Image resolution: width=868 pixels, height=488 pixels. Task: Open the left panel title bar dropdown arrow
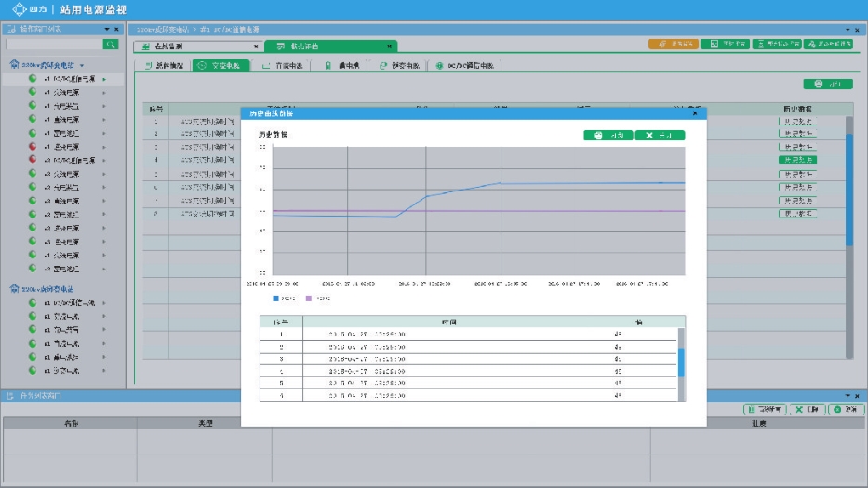click(107, 30)
